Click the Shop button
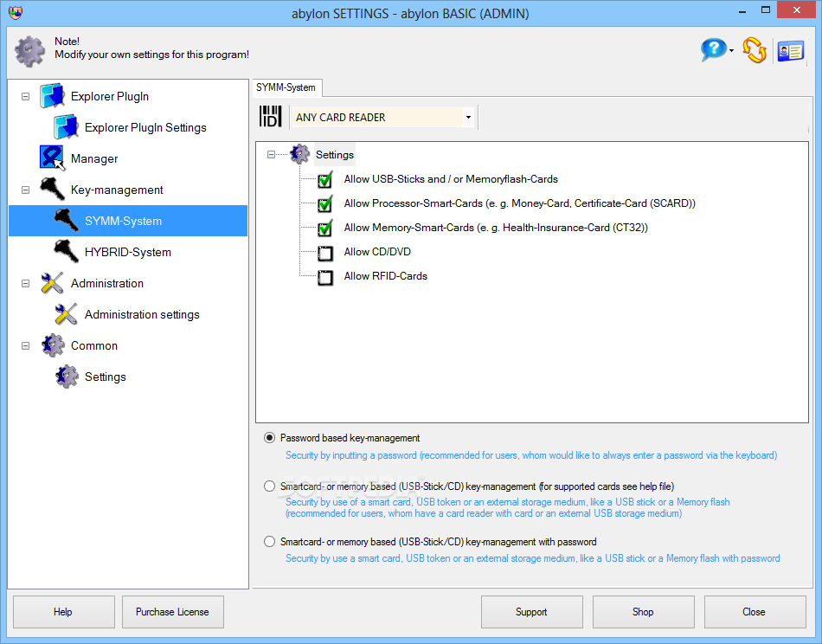The height and width of the screenshot is (644, 822). coord(643,611)
